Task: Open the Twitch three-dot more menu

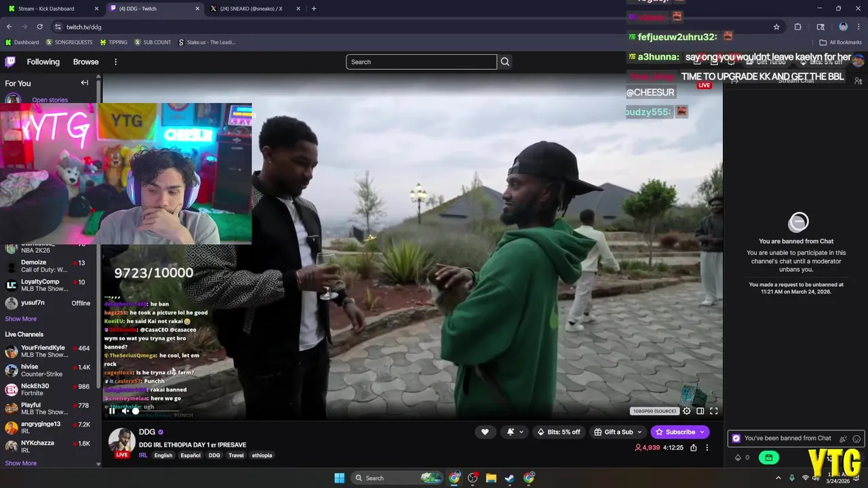Action: pyautogui.click(x=115, y=62)
